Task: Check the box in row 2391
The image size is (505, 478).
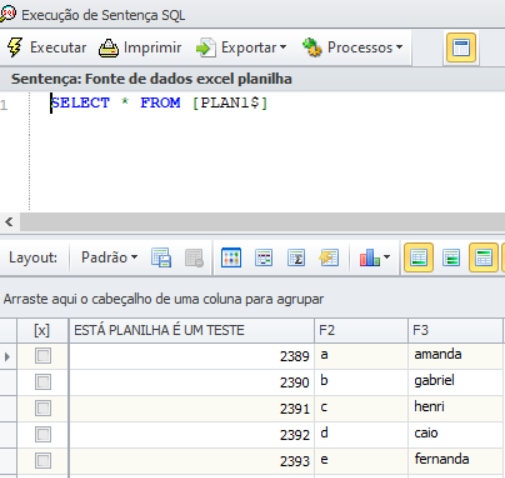Action: point(43,408)
